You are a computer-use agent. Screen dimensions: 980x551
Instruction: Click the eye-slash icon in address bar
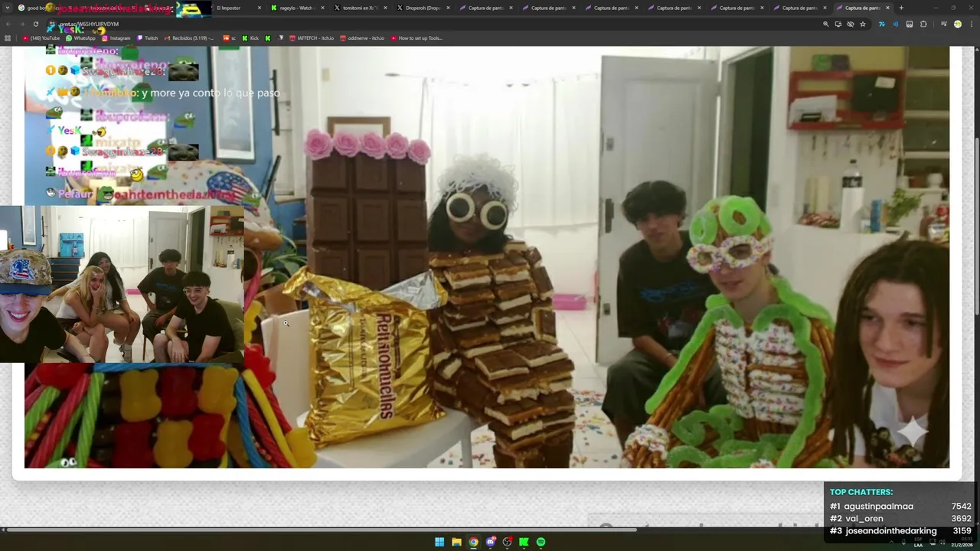[851, 24]
